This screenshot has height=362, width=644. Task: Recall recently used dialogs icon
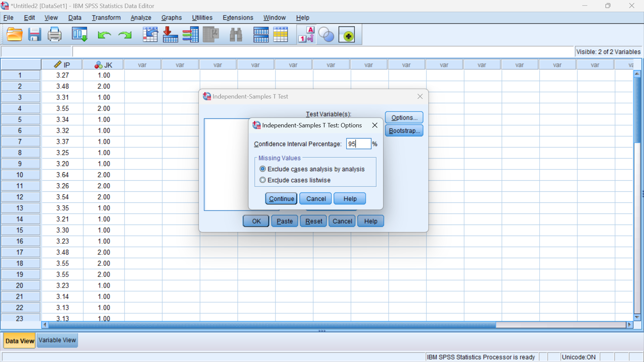(x=80, y=35)
